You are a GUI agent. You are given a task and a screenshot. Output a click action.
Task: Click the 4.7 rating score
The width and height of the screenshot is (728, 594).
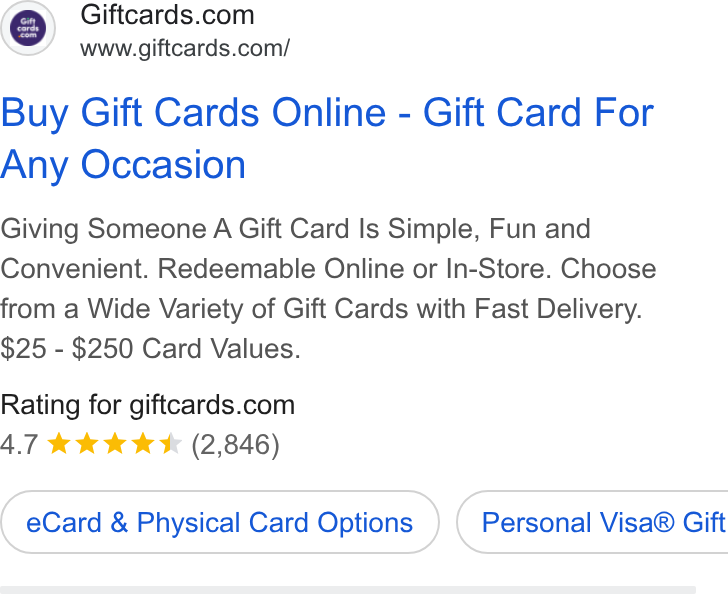tap(19, 444)
